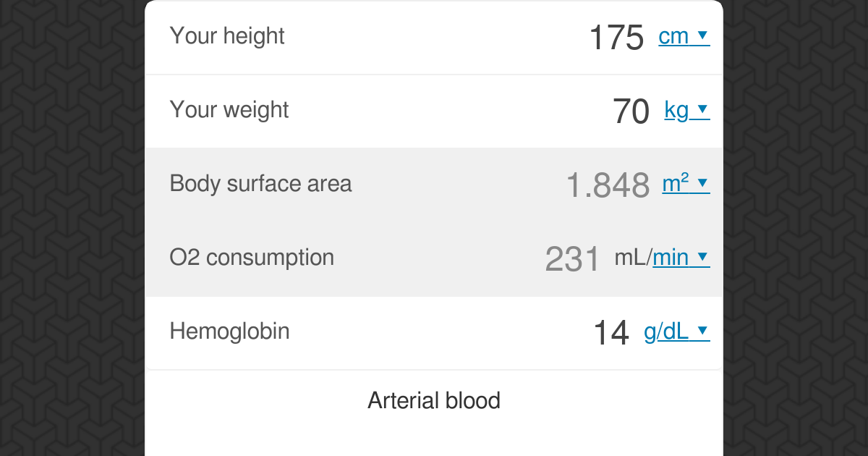Click the O2 consumption value 231
Image resolution: width=868 pixels, height=456 pixels.
point(572,257)
